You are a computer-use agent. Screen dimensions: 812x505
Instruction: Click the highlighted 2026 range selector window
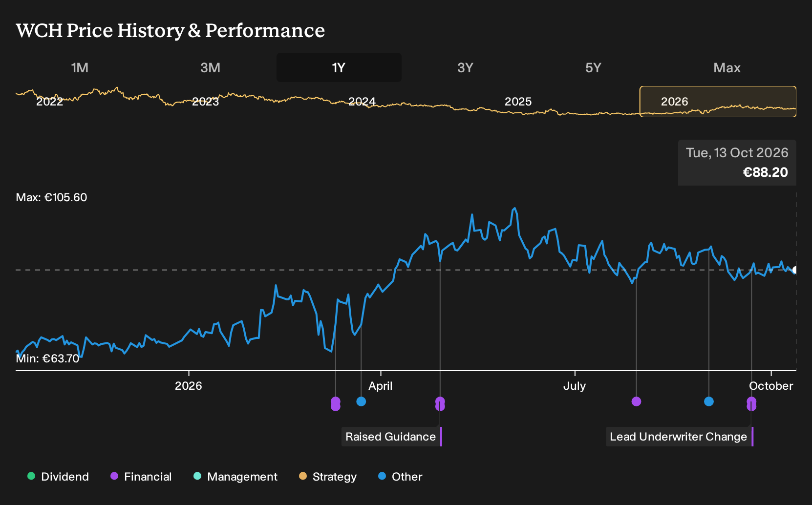[718, 102]
